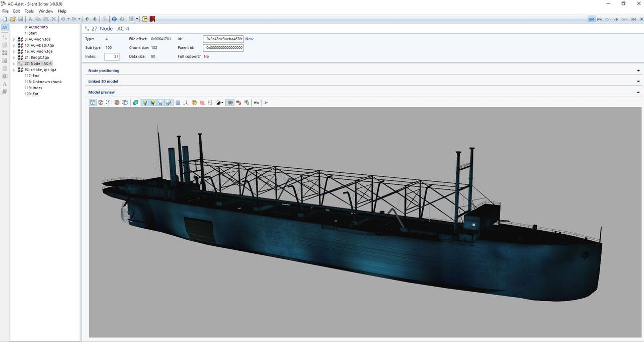
Task: Click the green move-up arrow icon
Action: pyautogui.click(x=87, y=19)
